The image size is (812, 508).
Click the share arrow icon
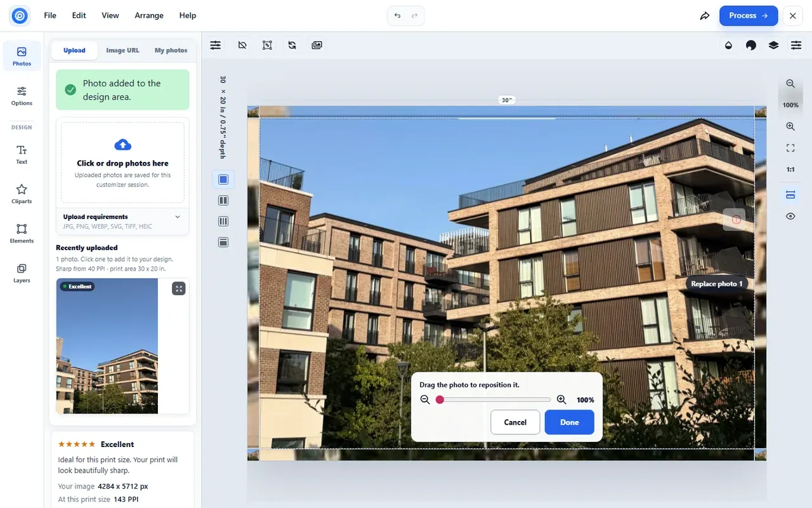coord(705,16)
